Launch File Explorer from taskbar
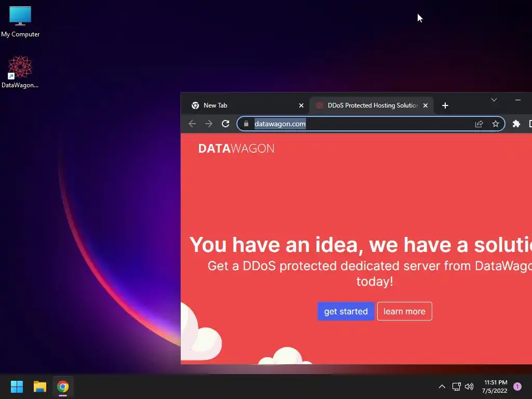The width and height of the screenshot is (532, 399). click(40, 387)
